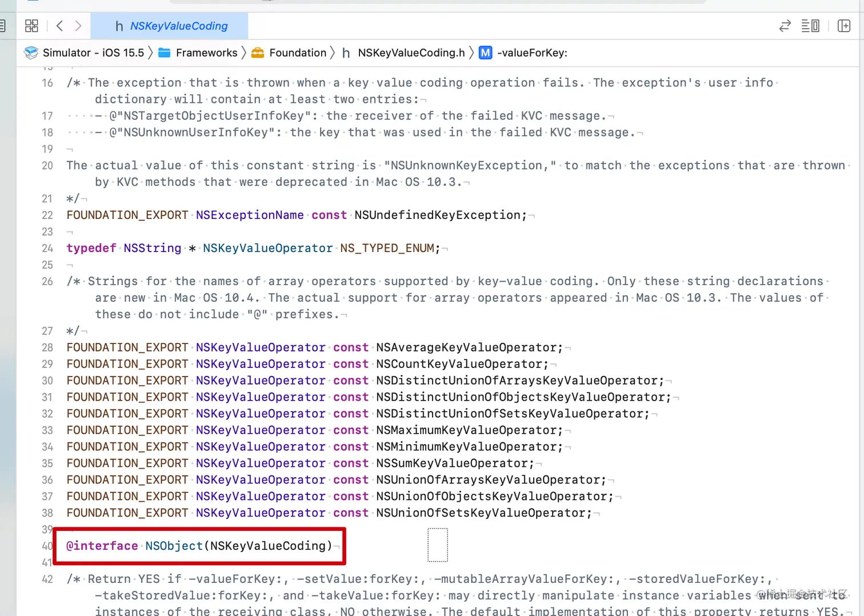Click the blue M method icon
864x616 pixels.
tap(485, 53)
